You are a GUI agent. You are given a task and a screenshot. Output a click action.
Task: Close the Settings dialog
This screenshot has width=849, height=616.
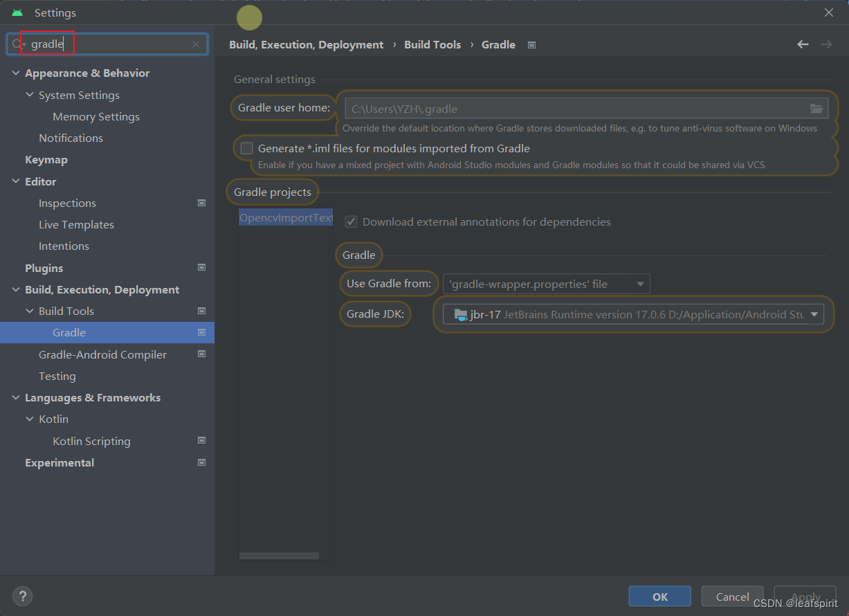pyautogui.click(x=829, y=12)
